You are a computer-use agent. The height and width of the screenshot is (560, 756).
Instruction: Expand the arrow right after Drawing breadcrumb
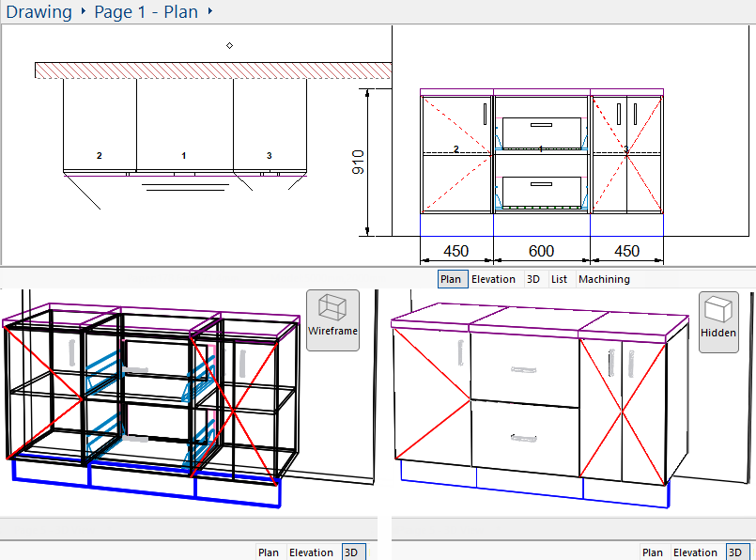(x=84, y=11)
